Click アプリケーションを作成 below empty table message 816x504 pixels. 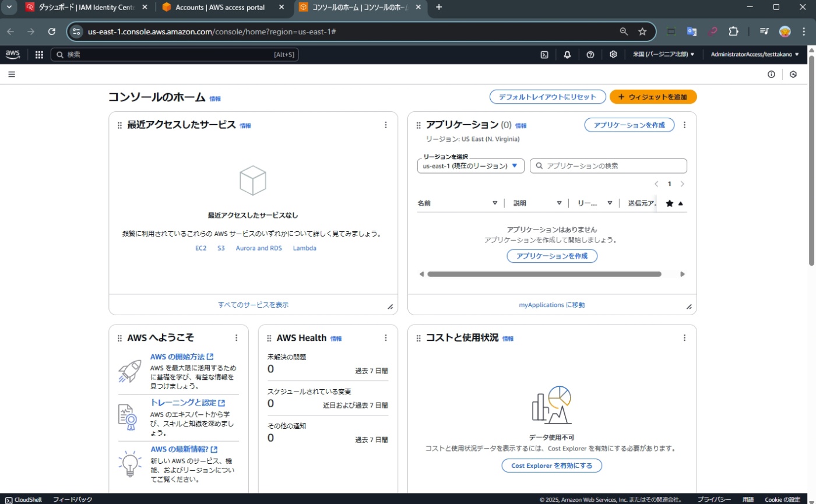(552, 256)
